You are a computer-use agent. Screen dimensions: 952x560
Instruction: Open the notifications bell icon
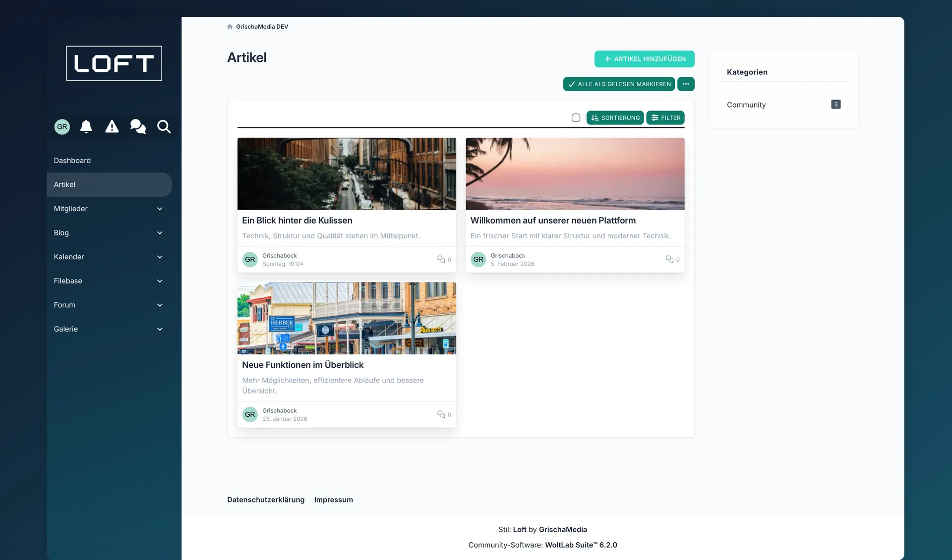(86, 127)
